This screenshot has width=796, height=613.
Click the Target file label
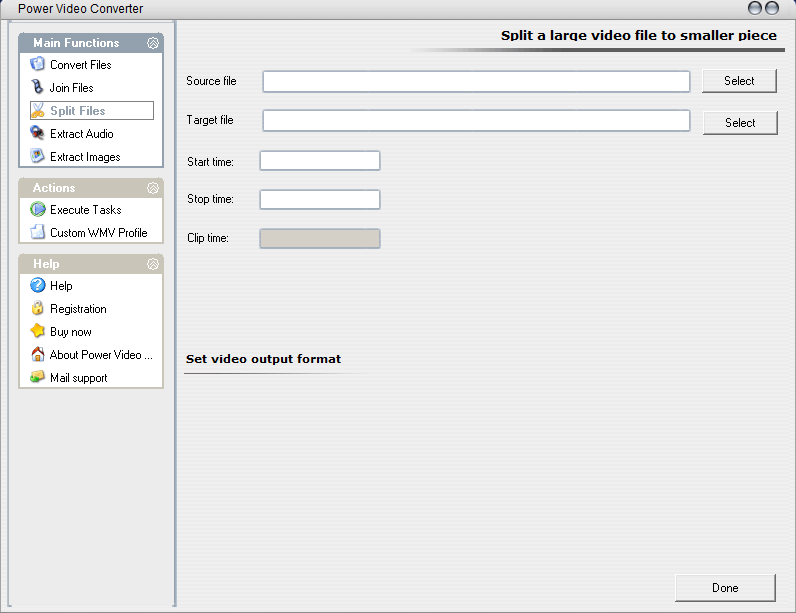pyautogui.click(x=210, y=120)
